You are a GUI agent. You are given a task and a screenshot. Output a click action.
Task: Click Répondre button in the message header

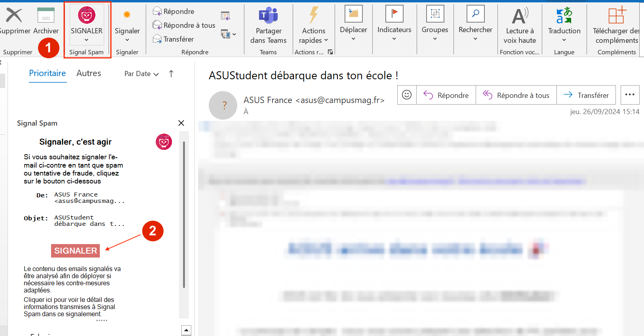point(446,95)
